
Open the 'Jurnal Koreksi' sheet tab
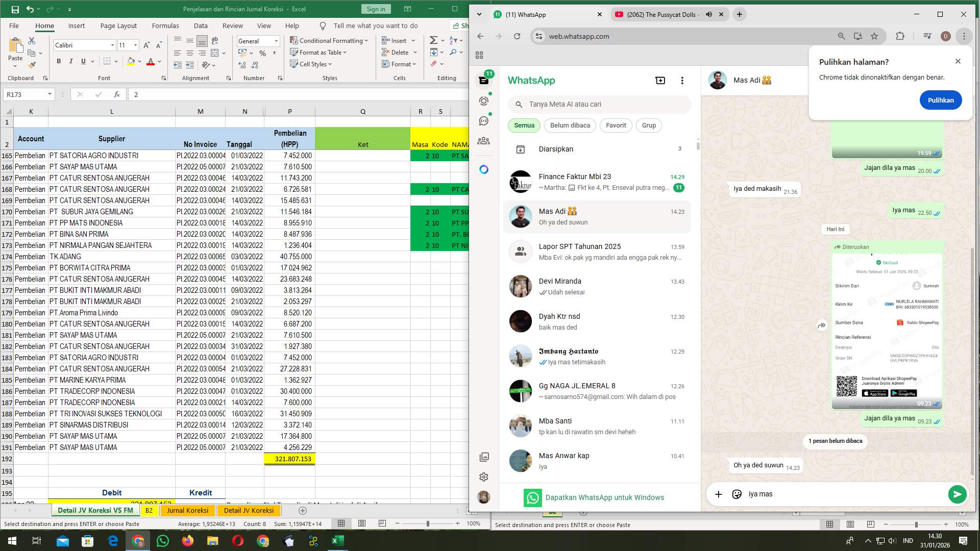click(188, 510)
